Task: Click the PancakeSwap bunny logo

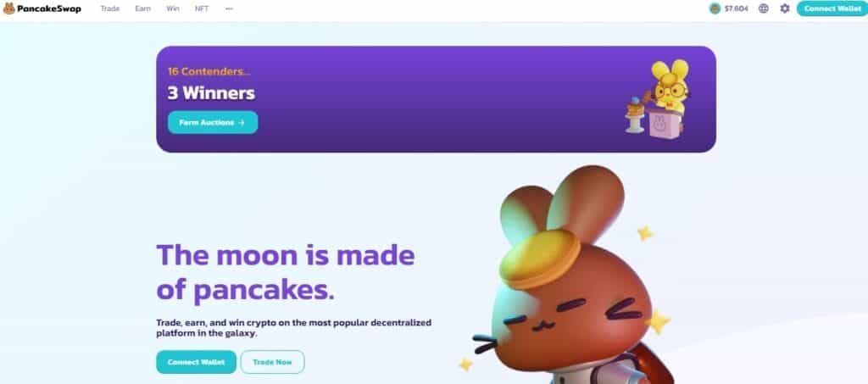Action: coord(9,8)
